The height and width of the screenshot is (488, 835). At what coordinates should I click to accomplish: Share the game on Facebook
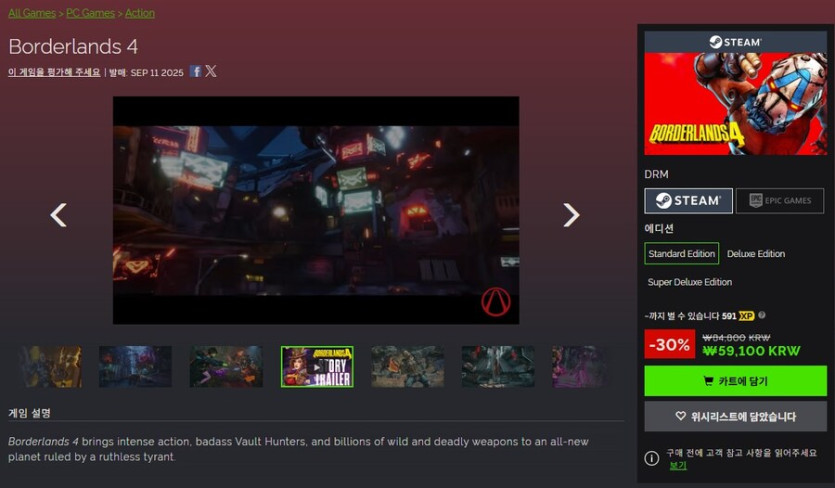tap(196, 72)
